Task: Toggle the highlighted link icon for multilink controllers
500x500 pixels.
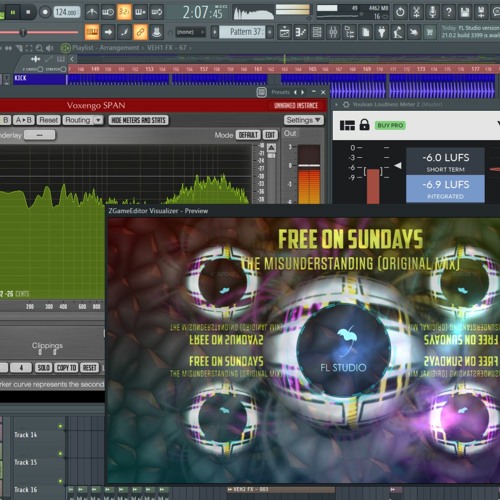Action: pos(140,32)
